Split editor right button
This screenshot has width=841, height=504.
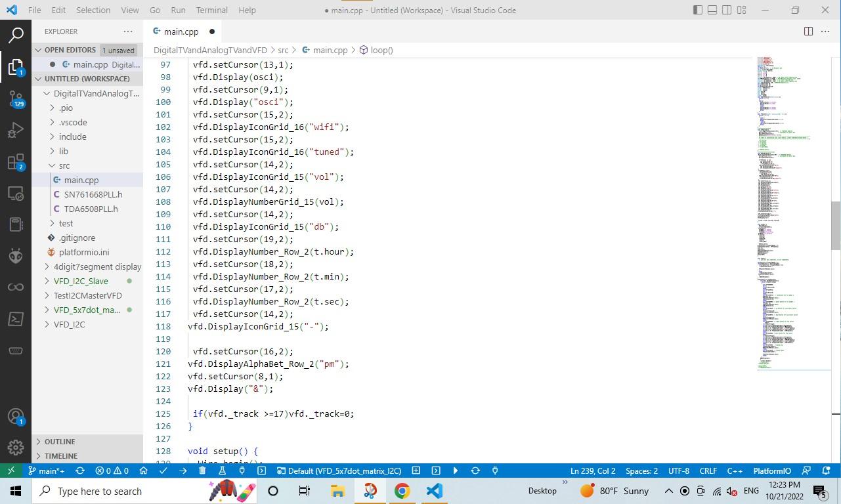point(808,31)
